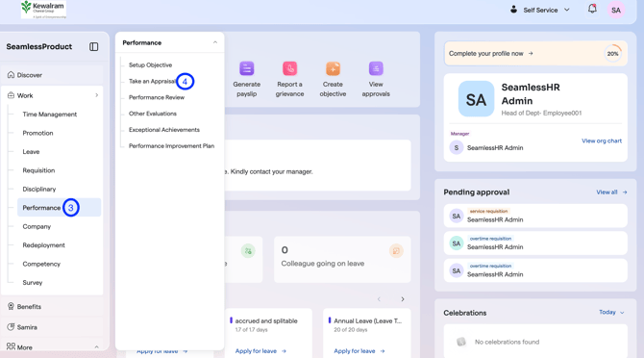Collapse the sidebar panel toggle icon
Viewport: 644px width, 358px height.
93,47
